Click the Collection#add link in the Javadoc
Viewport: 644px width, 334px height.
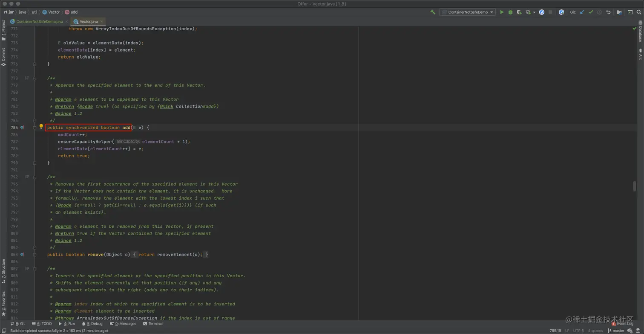[x=196, y=106]
